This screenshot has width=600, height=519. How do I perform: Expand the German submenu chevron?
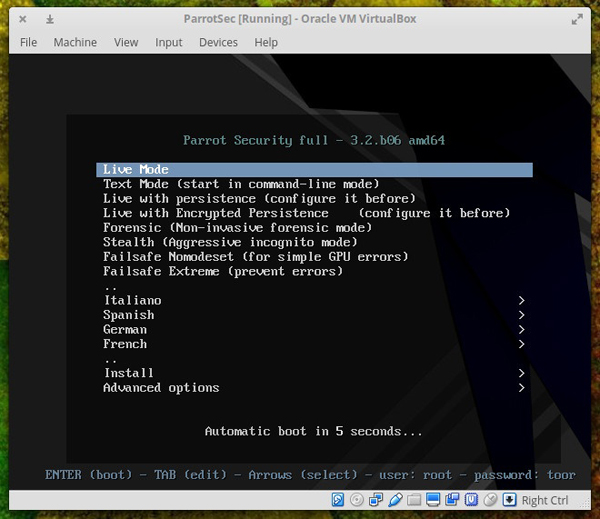(521, 330)
